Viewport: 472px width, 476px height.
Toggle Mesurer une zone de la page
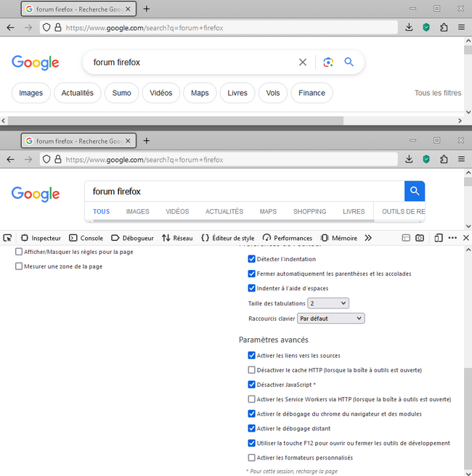[x=19, y=266]
